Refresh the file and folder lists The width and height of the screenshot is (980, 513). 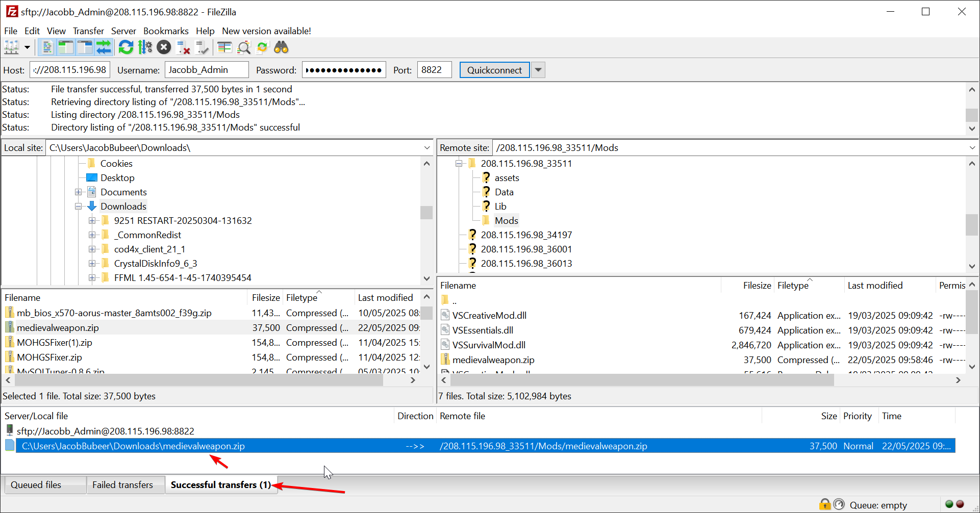(126, 48)
